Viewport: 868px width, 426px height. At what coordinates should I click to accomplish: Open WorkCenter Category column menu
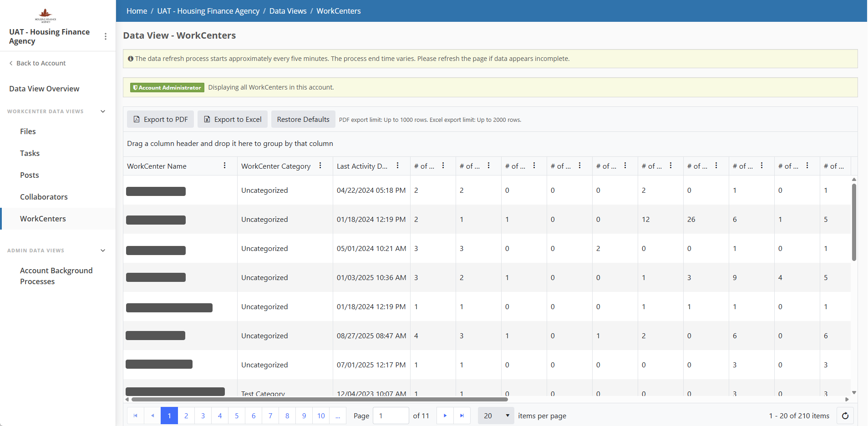click(x=320, y=165)
